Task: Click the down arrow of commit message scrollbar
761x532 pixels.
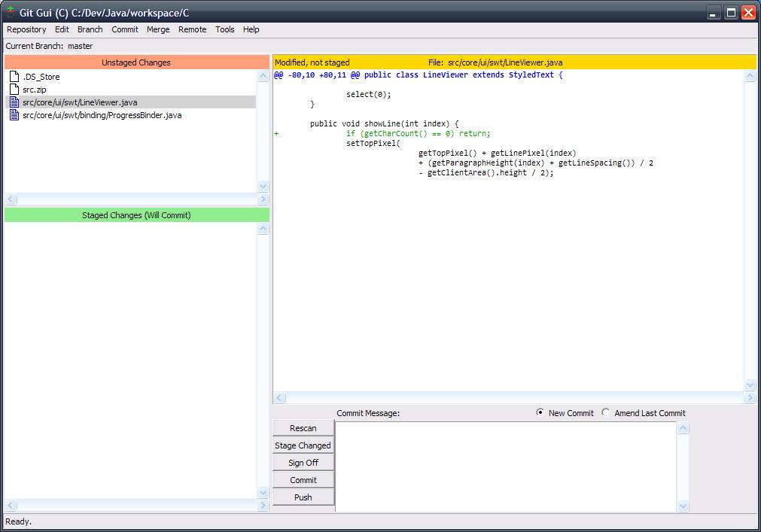Action: (683, 506)
